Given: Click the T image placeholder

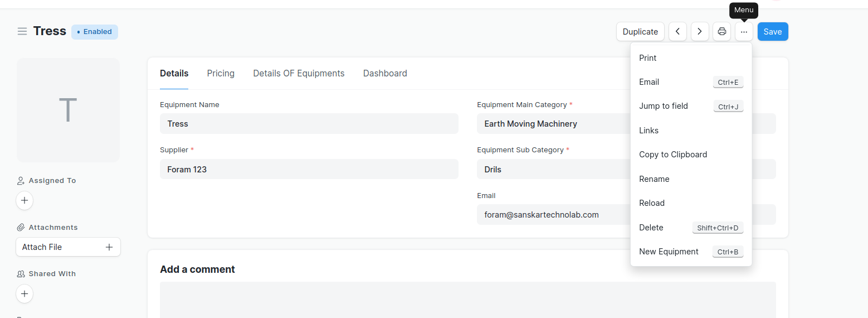Looking at the screenshot, I should click(68, 110).
